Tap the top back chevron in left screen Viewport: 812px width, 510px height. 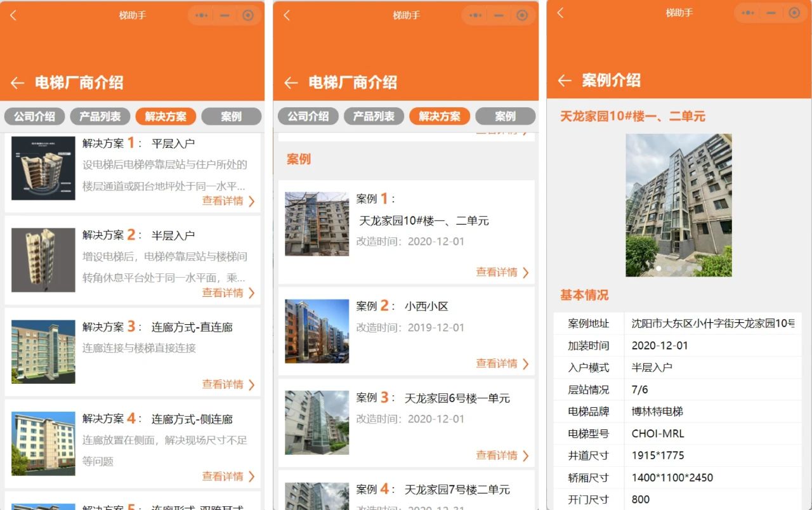pyautogui.click(x=13, y=15)
